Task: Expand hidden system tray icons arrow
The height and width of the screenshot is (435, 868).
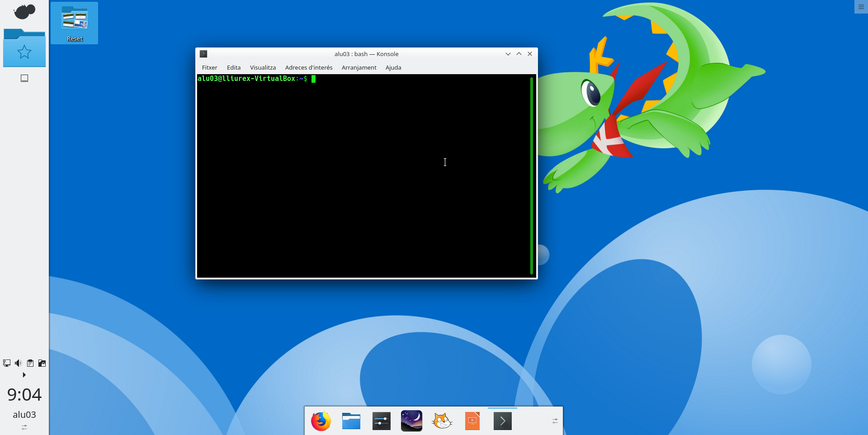Action: [24, 375]
